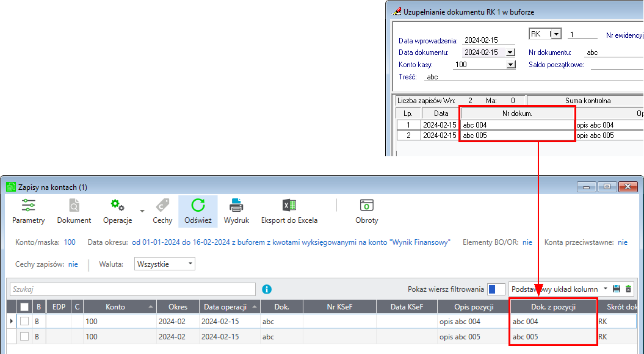Save the current column layout
644x354 pixels.
(x=616, y=289)
